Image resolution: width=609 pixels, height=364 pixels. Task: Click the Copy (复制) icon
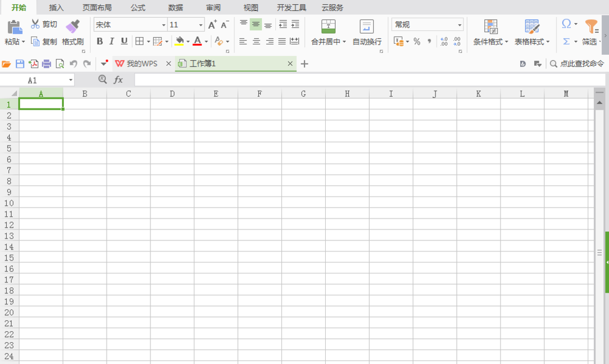click(35, 41)
